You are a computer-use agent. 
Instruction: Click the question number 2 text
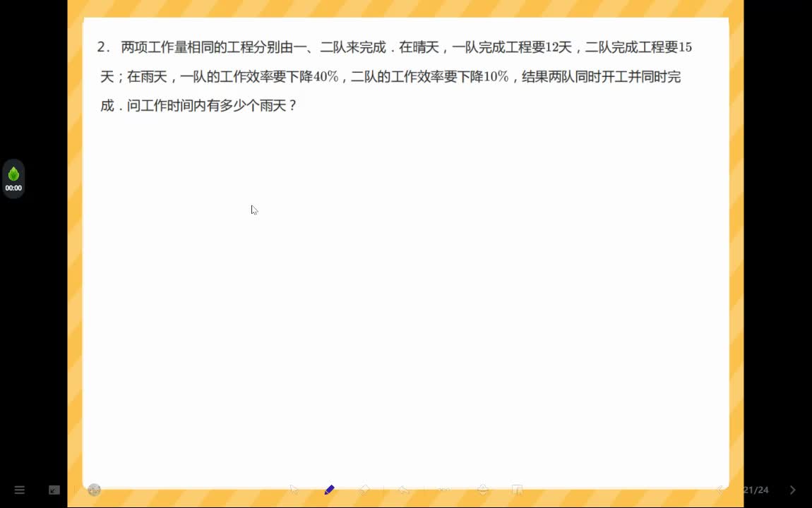click(x=103, y=47)
